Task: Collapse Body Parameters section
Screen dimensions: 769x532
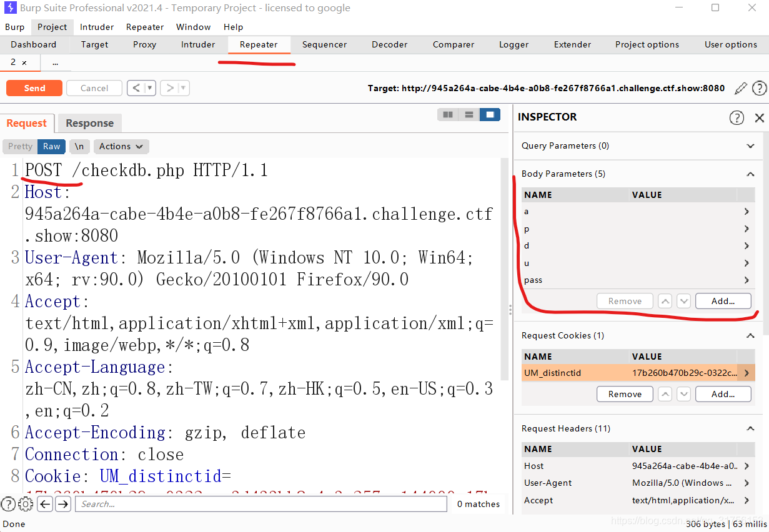Action: coord(750,174)
